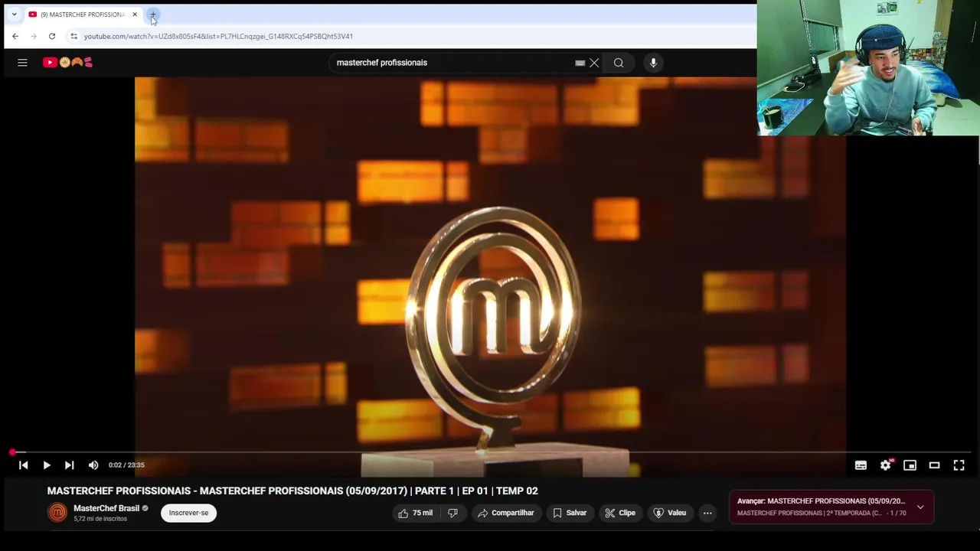Open the YouTube guide hamburger menu

pyautogui.click(x=22, y=63)
